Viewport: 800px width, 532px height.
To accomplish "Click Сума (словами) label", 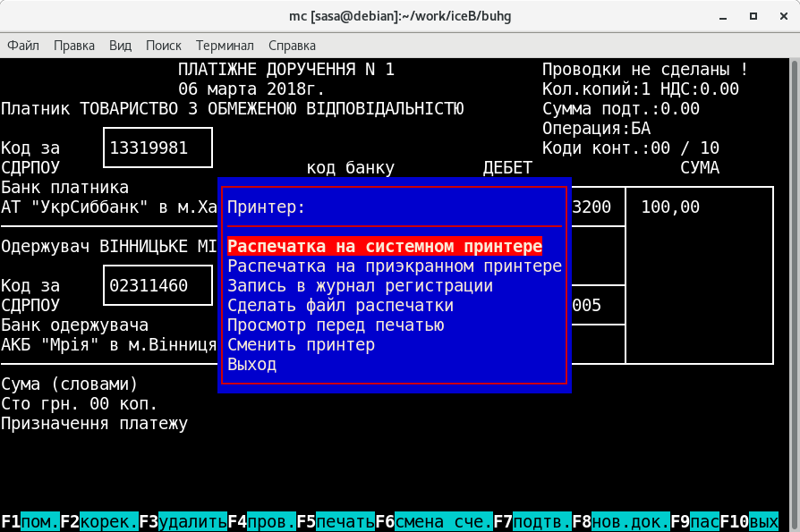I will click(x=70, y=384).
